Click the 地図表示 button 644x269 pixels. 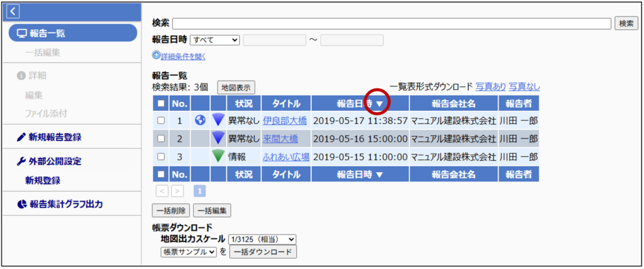236,87
